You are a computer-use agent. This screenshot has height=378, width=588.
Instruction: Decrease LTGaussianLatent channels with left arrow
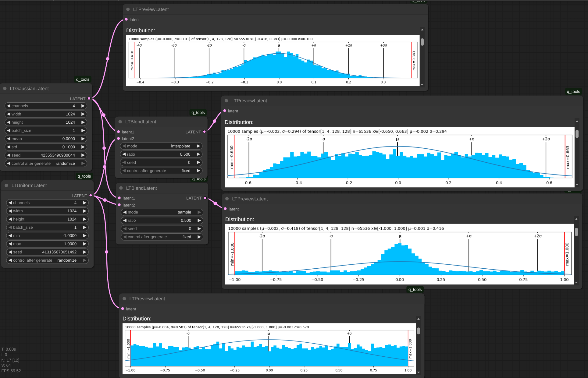click(9, 106)
